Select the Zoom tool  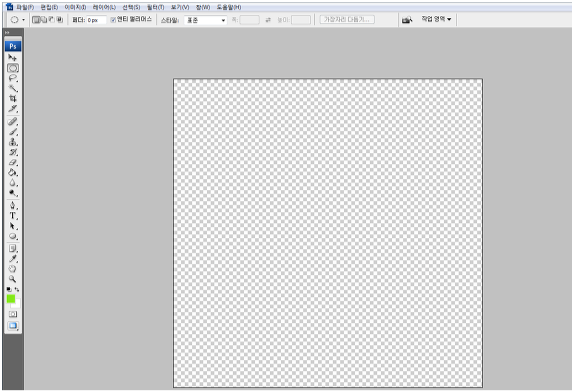point(13,279)
